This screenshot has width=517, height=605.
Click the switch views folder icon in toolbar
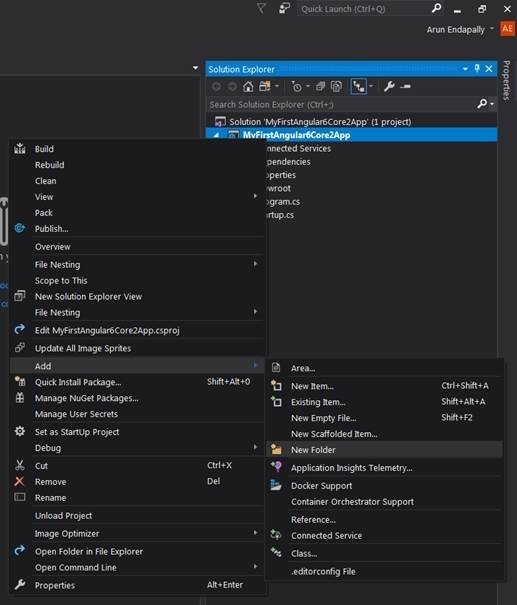pyautogui.click(x=265, y=86)
